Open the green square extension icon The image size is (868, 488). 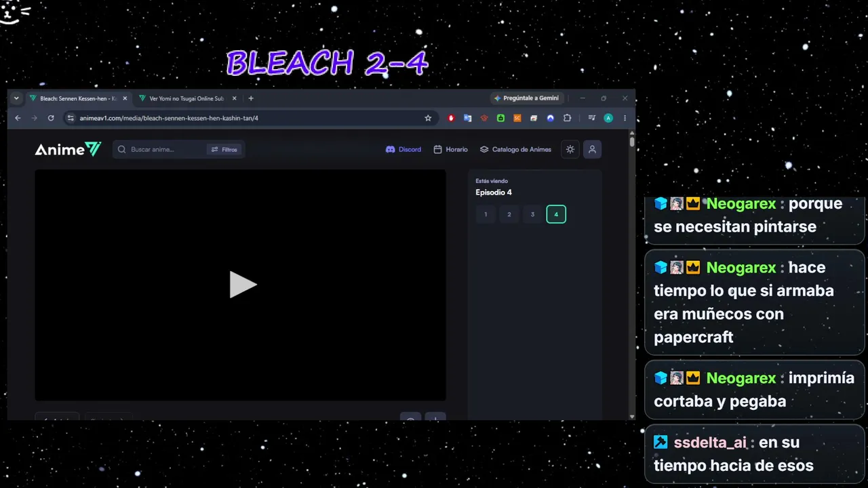(x=500, y=118)
